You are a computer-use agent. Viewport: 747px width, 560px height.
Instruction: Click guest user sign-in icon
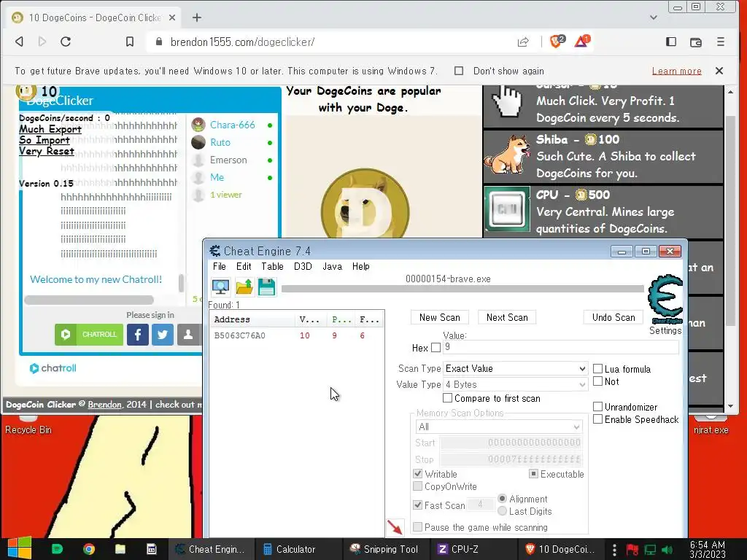click(x=188, y=334)
